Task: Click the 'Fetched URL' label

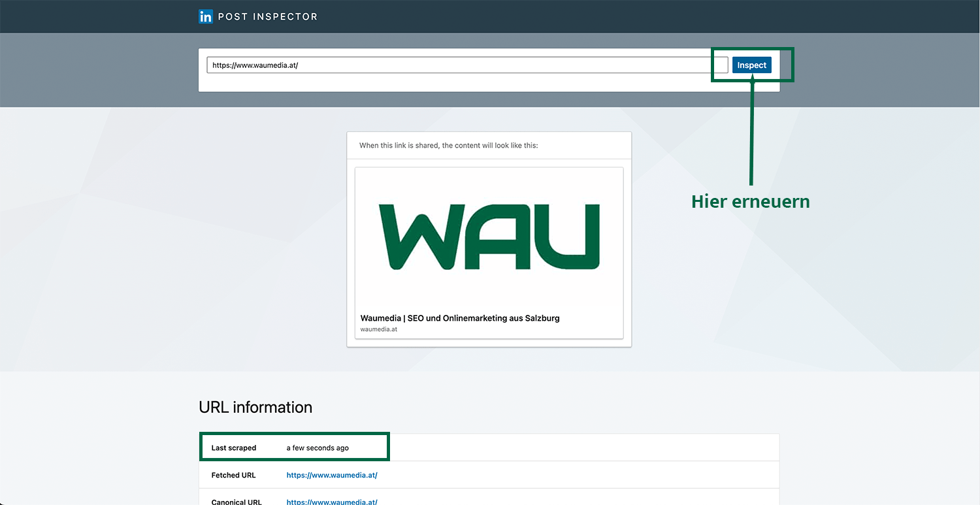Action: point(233,475)
